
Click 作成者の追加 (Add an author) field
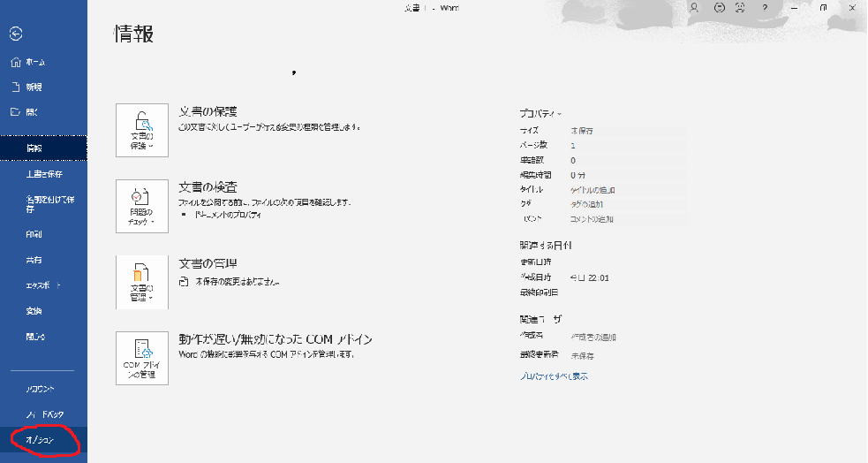tap(593, 337)
